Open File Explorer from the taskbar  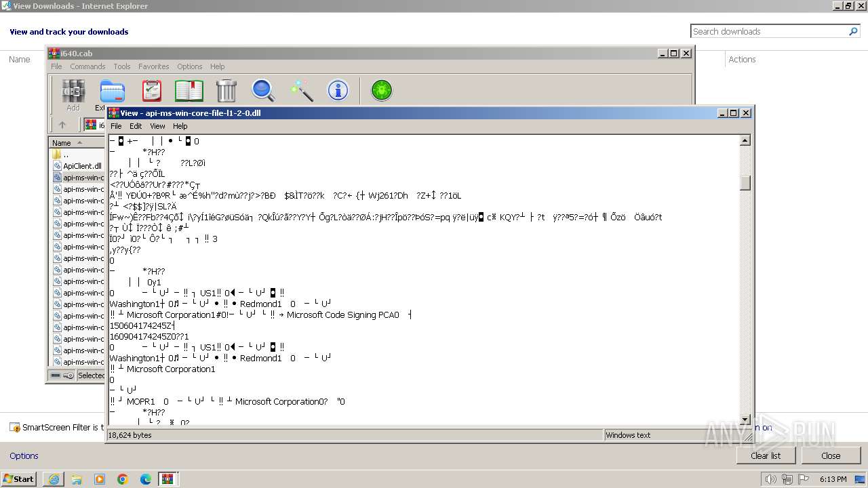tap(77, 479)
